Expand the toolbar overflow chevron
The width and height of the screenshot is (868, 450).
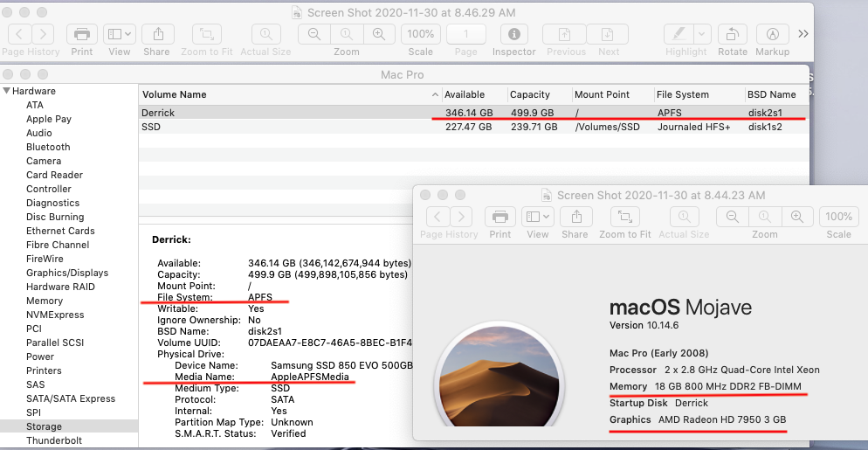803,34
